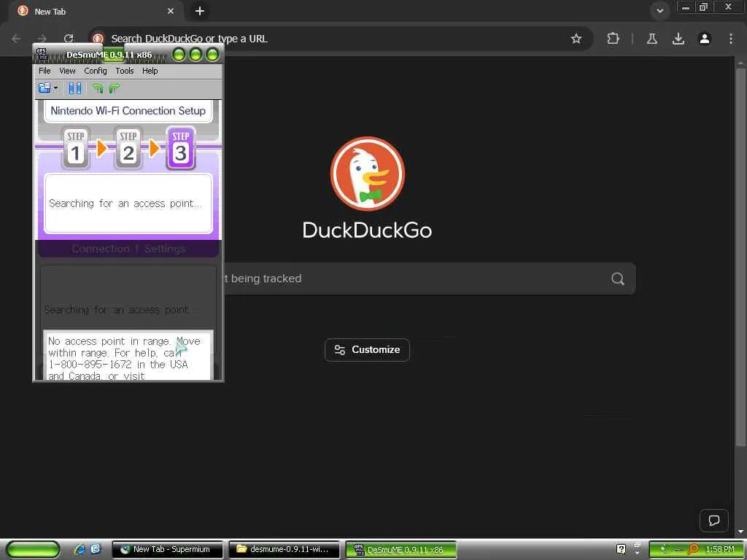The image size is (747, 560).
Task: Close the New Tab browser tab
Action: [x=171, y=11]
